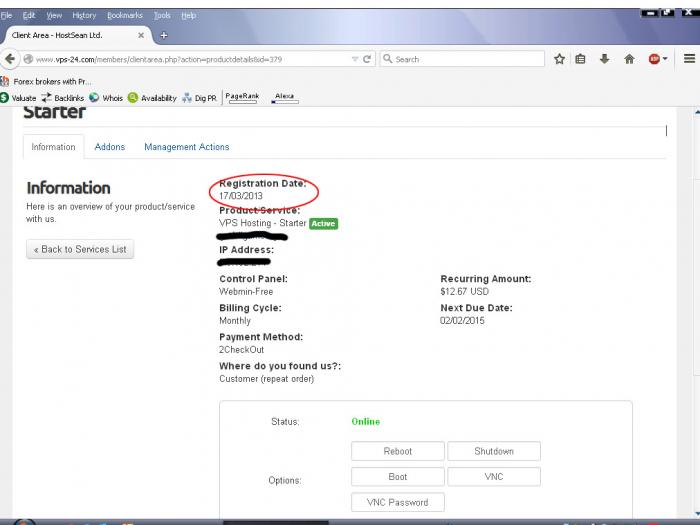Click the next due date 02/02/2015
The height and width of the screenshot is (525, 700).
pyautogui.click(x=462, y=321)
